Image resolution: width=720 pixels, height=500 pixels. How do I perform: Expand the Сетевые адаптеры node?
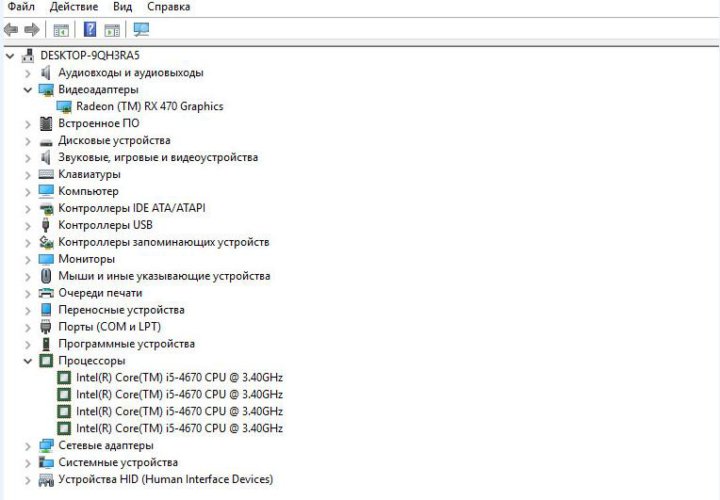(x=28, y=446)
